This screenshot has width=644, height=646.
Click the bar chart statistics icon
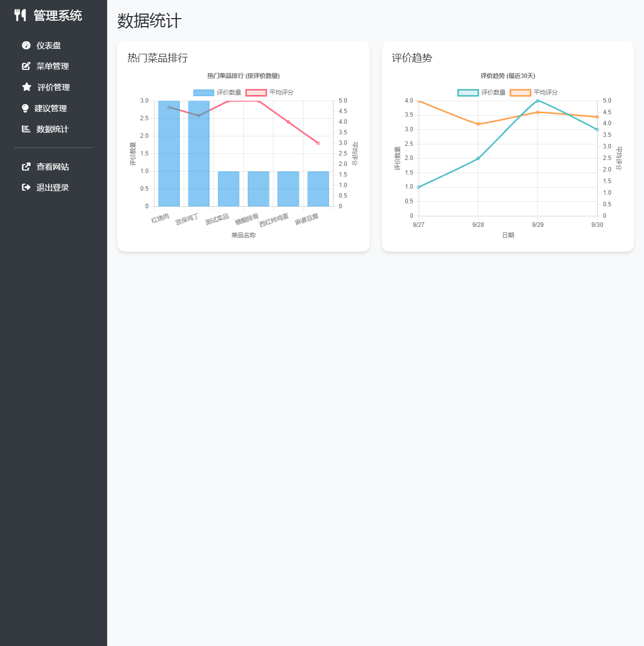click(26, 129)
